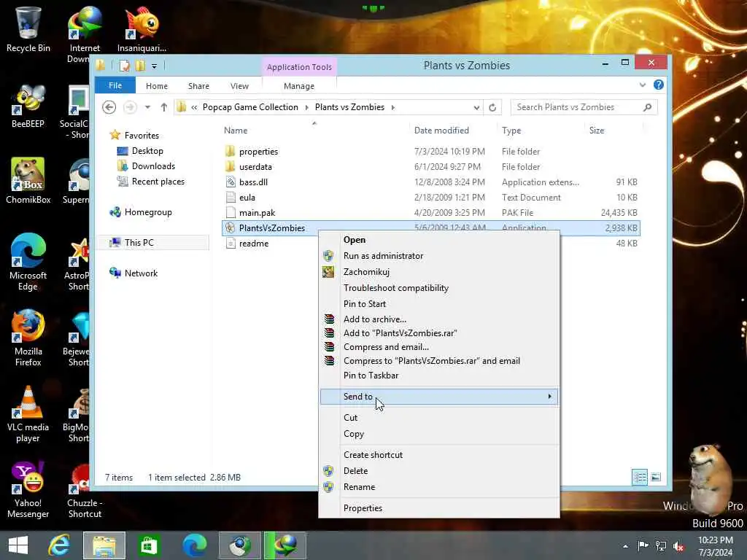Open the Recycle Bin desktop icon
The width and height of the screenshot is (747, 560).
click(x=28, y=29)
